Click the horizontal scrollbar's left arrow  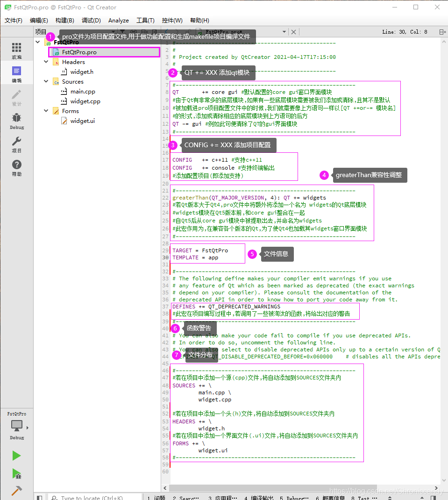165,488
